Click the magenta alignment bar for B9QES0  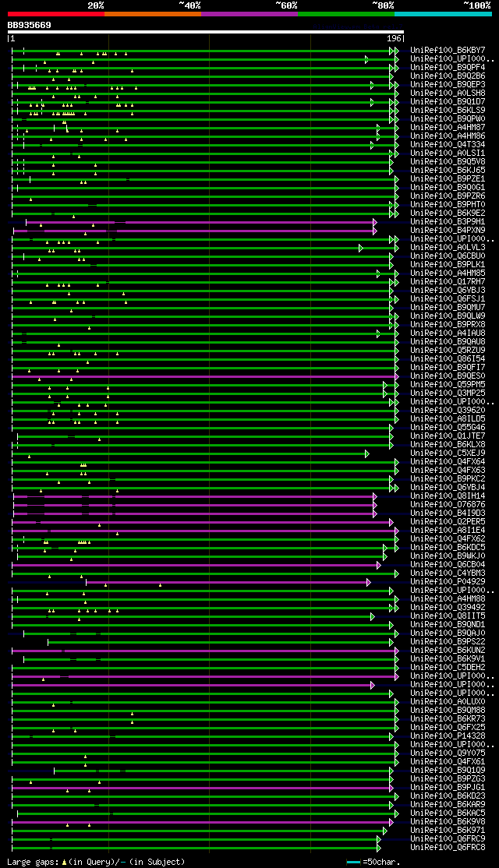(205, 377)
